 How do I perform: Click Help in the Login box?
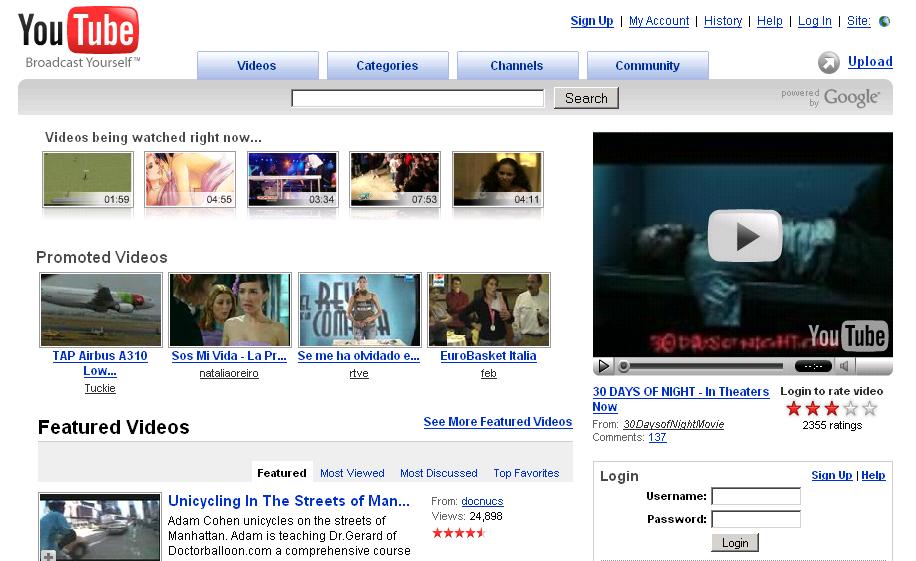coord(873,475)
